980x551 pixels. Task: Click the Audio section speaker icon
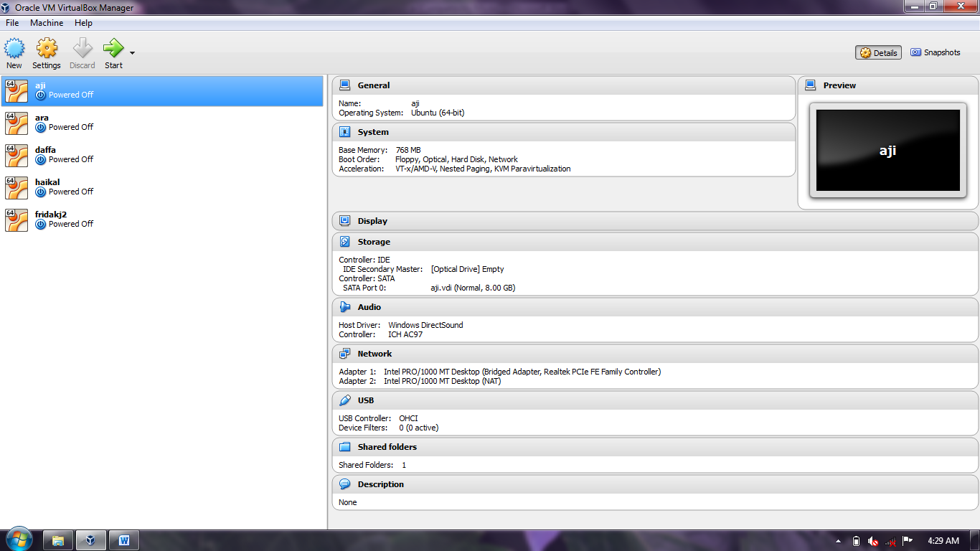[x=344, y=307]
